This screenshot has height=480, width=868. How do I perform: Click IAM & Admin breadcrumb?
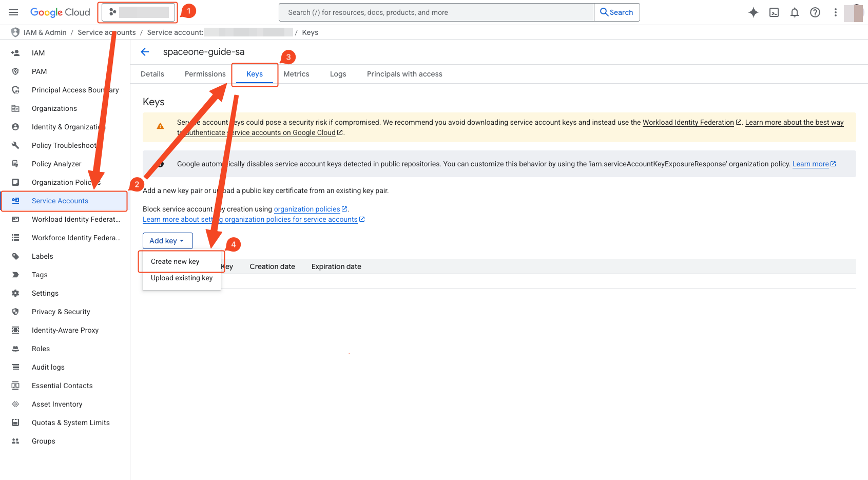(x=45, y=32)
